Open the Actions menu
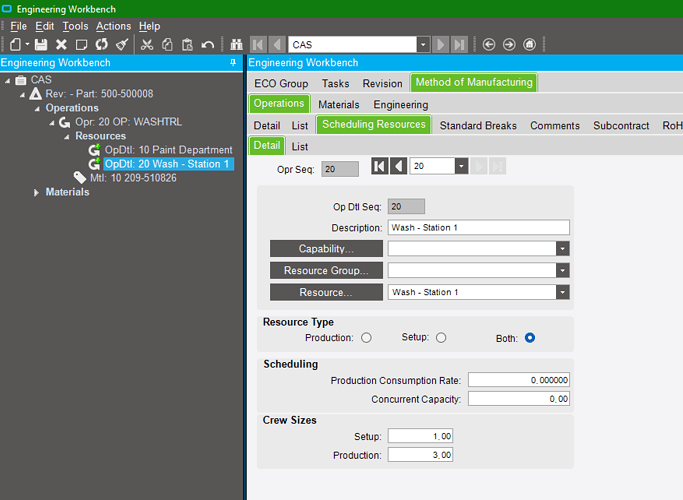 click(113, 26)
